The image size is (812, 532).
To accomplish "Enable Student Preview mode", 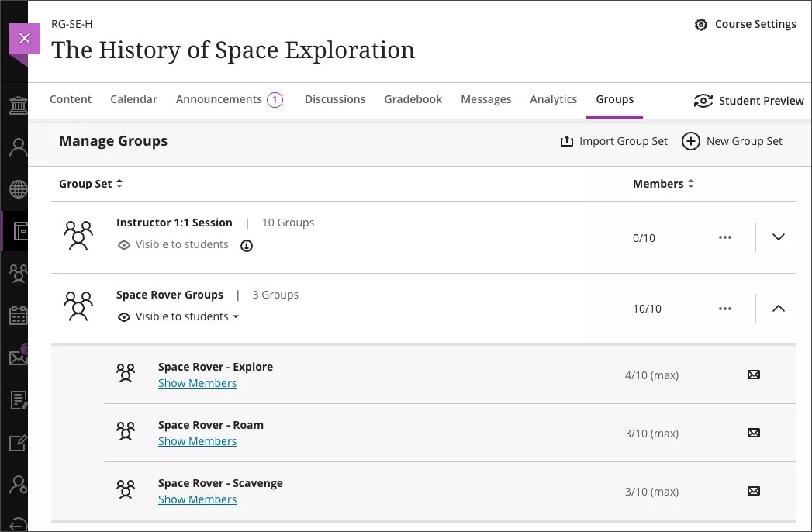I will 747,100.
